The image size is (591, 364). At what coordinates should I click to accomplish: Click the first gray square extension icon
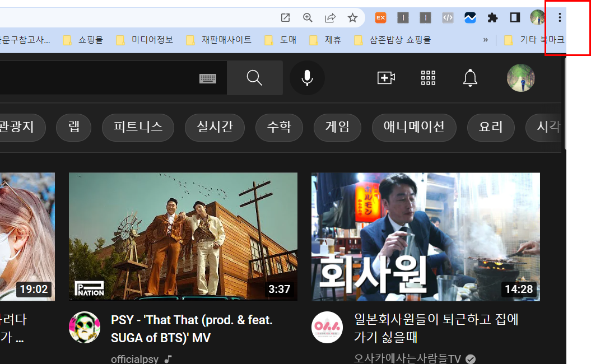click(x=403, y=18)
